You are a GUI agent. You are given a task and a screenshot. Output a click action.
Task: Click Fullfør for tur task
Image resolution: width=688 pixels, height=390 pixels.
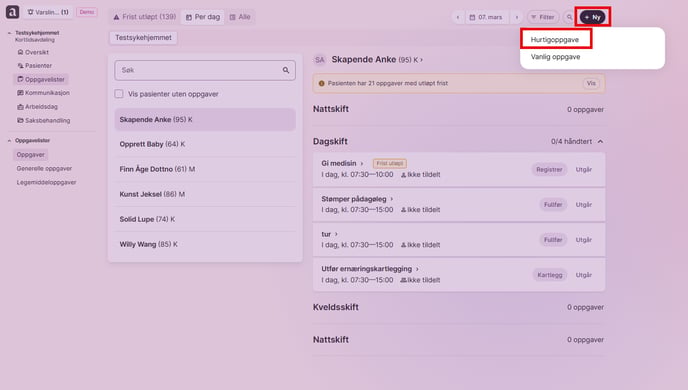pos(553,240)
